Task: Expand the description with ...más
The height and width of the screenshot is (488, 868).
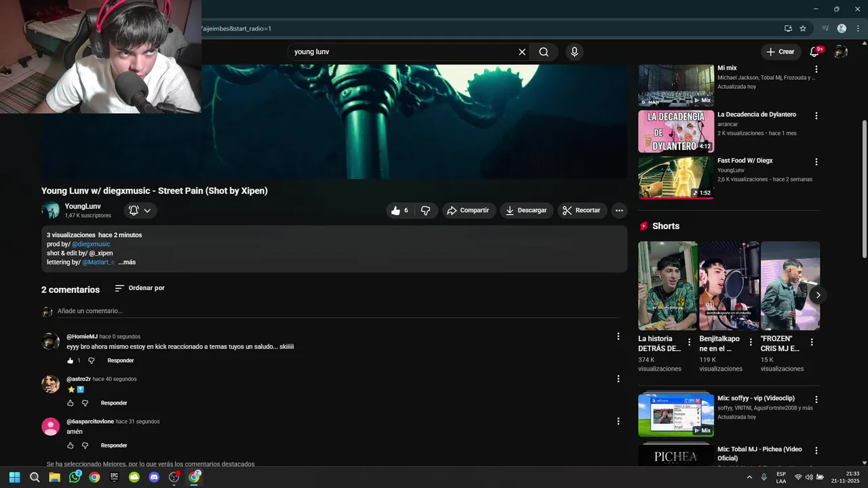Action: (127, 262)
